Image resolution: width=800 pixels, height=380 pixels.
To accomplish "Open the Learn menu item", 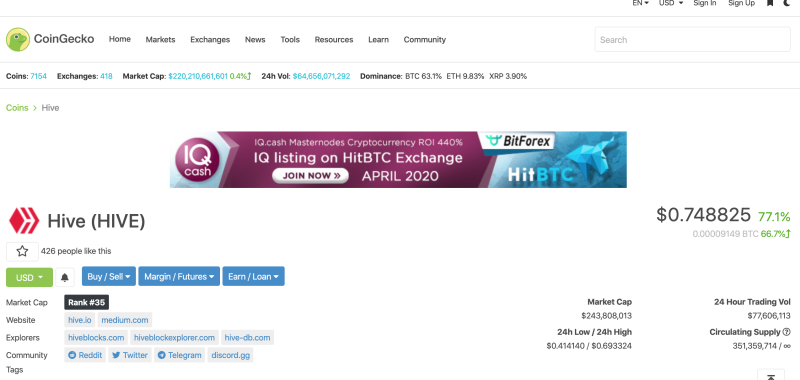I will click(379, 39).
